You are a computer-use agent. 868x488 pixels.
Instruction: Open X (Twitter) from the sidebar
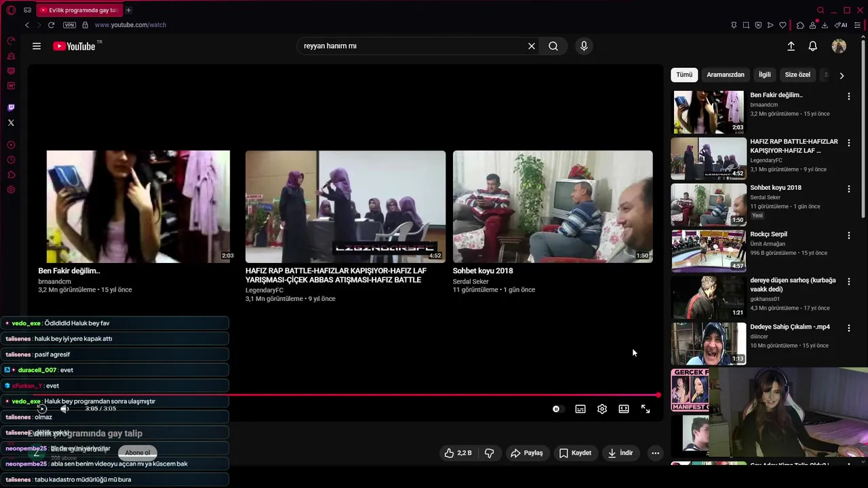click(11, 123)
